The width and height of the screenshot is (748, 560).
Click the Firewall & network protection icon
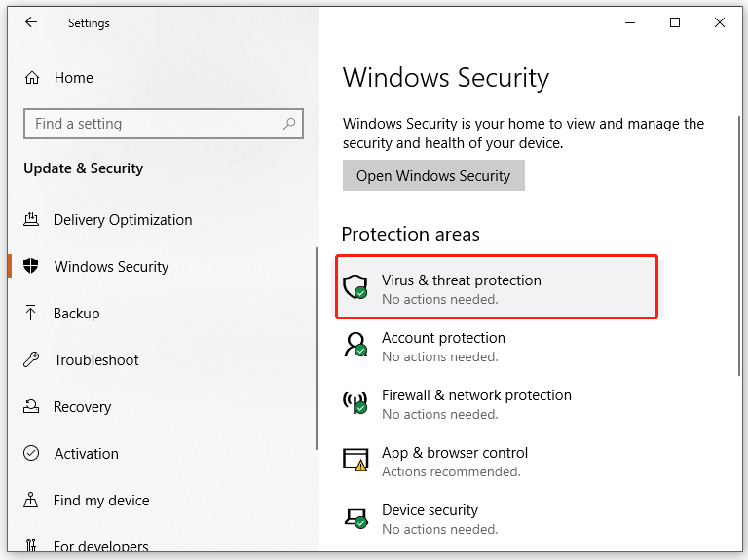pyautogui.click(x=355, y=402)
